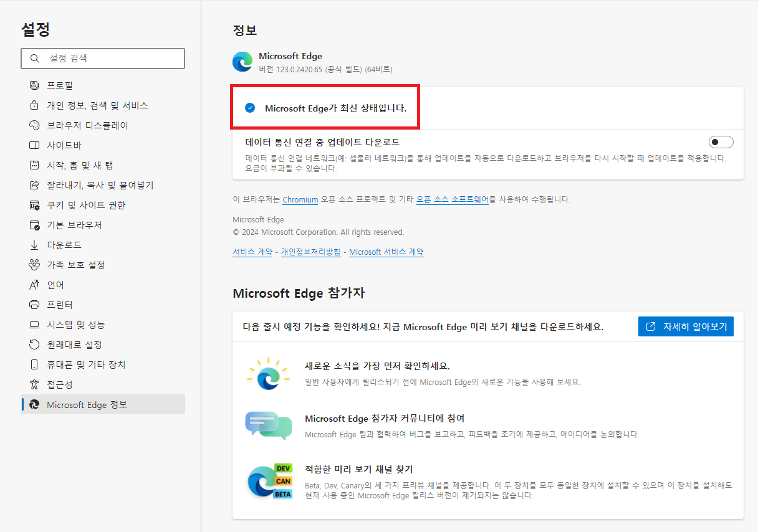Go to 다운로드 settings
Image resolution: width=758 pixels, height=532 pixels.
tap(103, 245)
